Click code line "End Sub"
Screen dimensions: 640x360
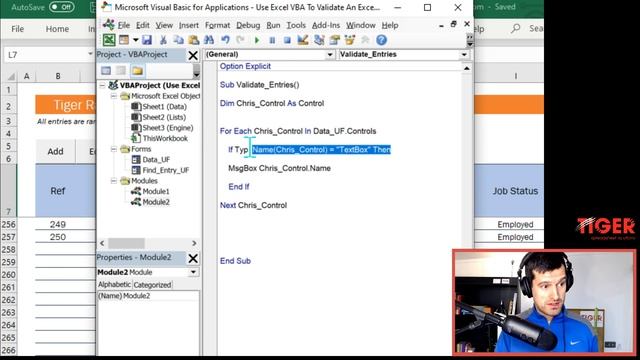(236, 261)
